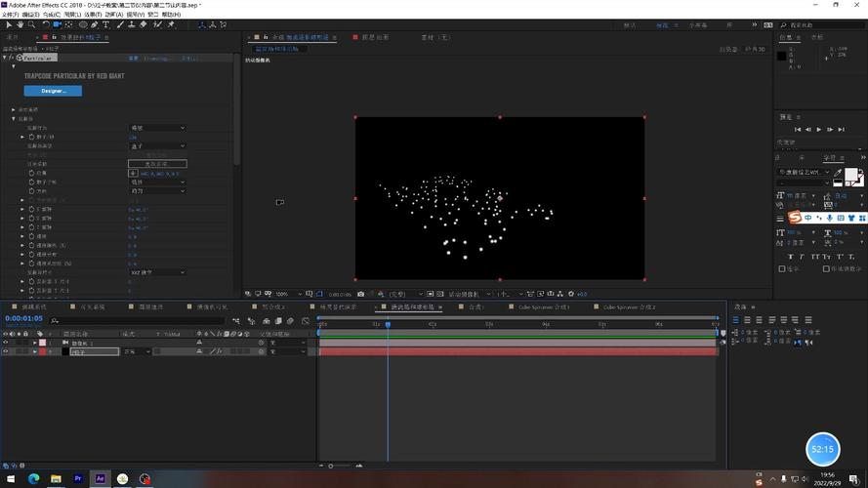This screenshot has height=488, width=868.
Task: Select the Type text tool
Action: coord(105,24)
